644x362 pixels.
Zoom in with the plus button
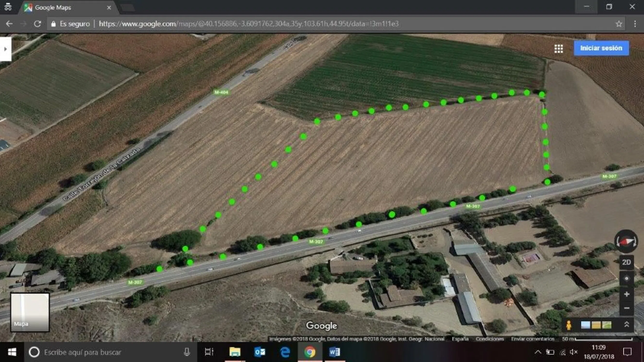[x=626, y=294]
